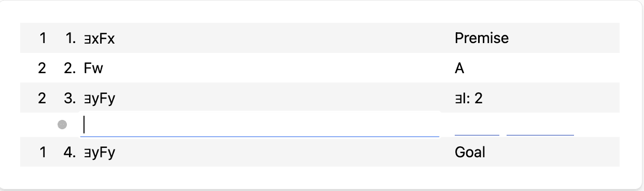Click line number 3.
This screenshot has width=644, height=191.
point(71,99)
